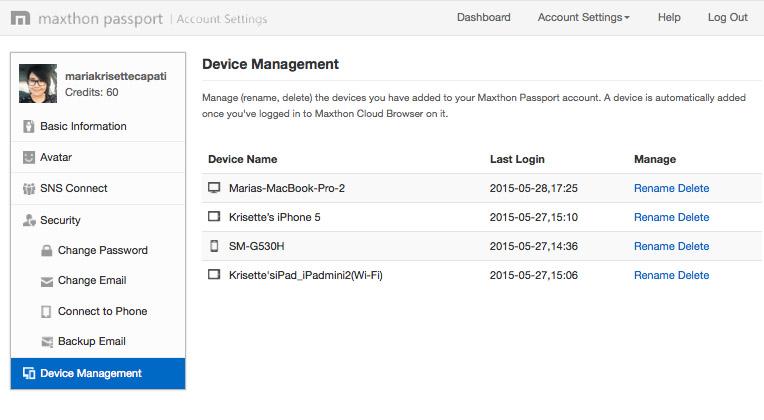This screenshot has width=764, height=420.
Task: Click the Avatar smiley icon
Action: tap(29, 157)
